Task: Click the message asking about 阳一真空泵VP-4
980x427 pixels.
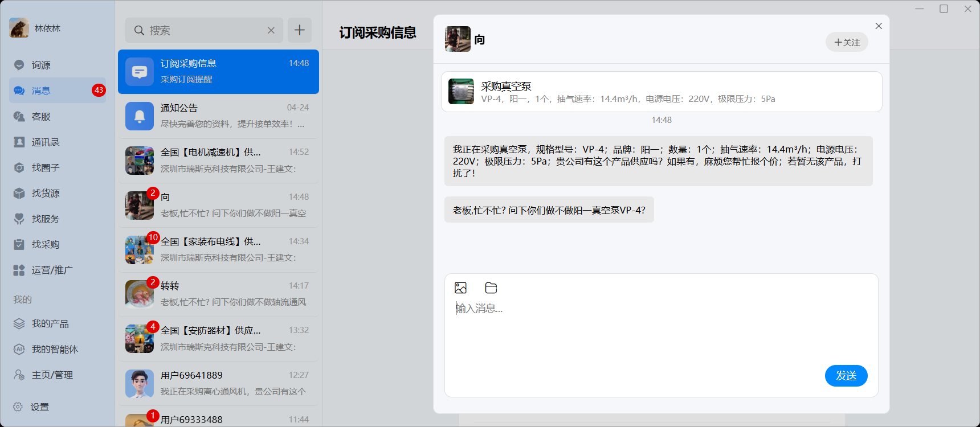Action: [549, 210]
